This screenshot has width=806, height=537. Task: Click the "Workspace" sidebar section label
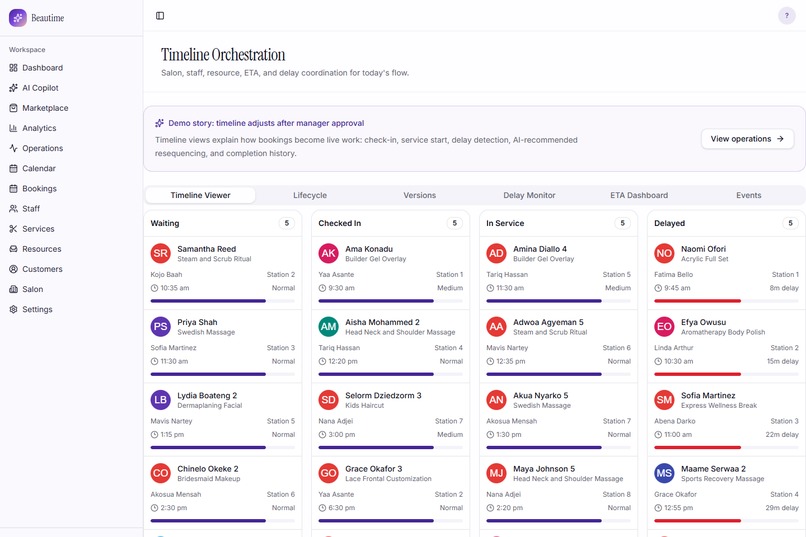coord(27,50)
